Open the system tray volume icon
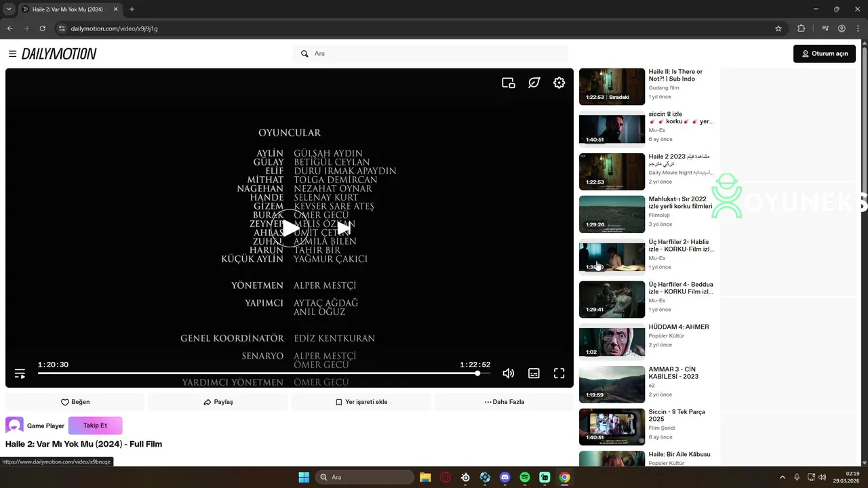This screenshot has width=868, height=488. (x=822, y=477)
